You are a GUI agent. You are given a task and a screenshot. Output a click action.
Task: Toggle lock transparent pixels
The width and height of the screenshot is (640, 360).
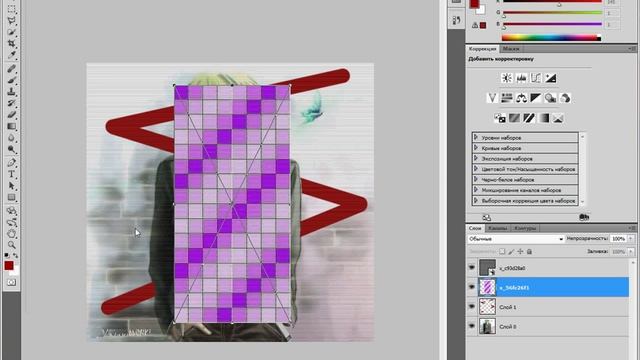coord(502,251)
